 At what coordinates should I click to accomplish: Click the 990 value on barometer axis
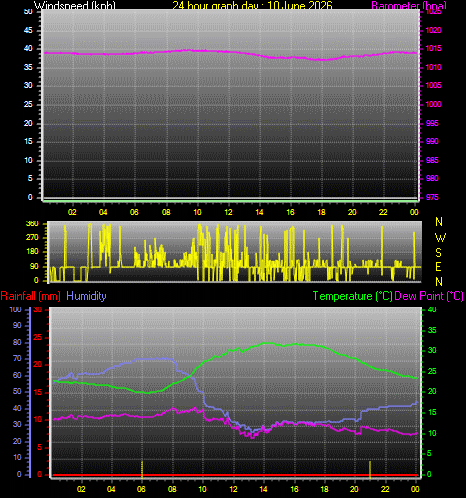(432, 141)
